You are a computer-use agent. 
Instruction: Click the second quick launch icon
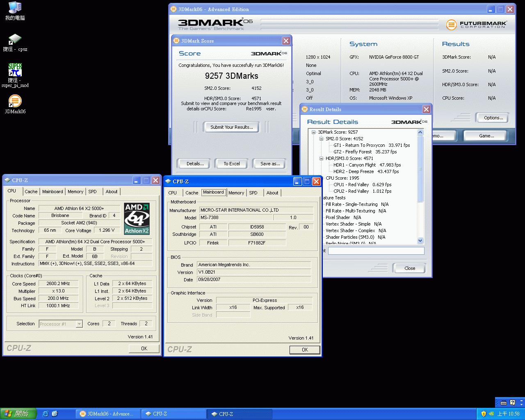[x=55, y=414]
